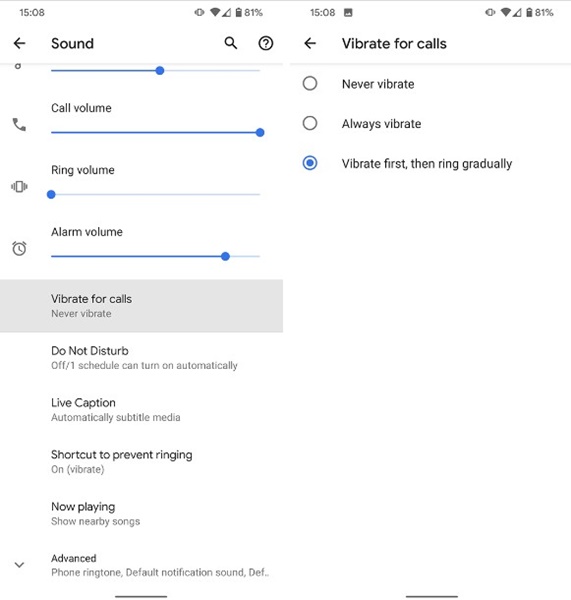571x600 pixels.
Task: Open Advanced sound options list
Action: coord(142,565)
